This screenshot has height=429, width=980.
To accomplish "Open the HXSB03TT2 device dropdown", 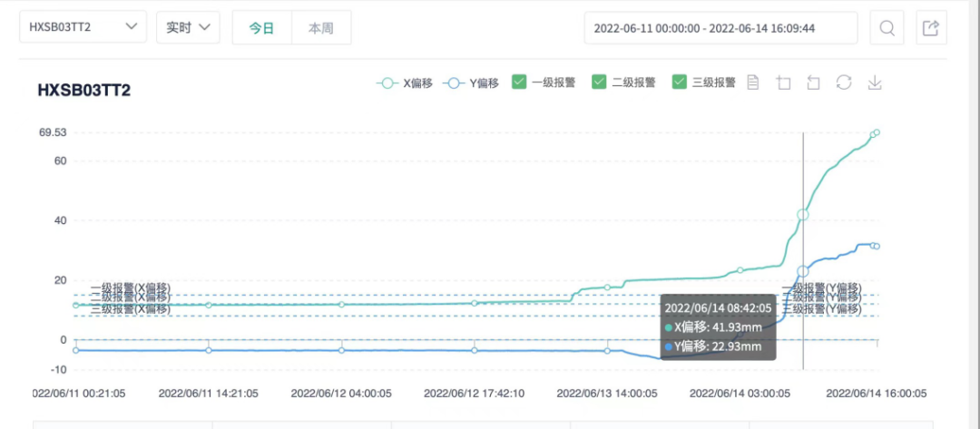I will pyautogui.click(x=83, y=27).
